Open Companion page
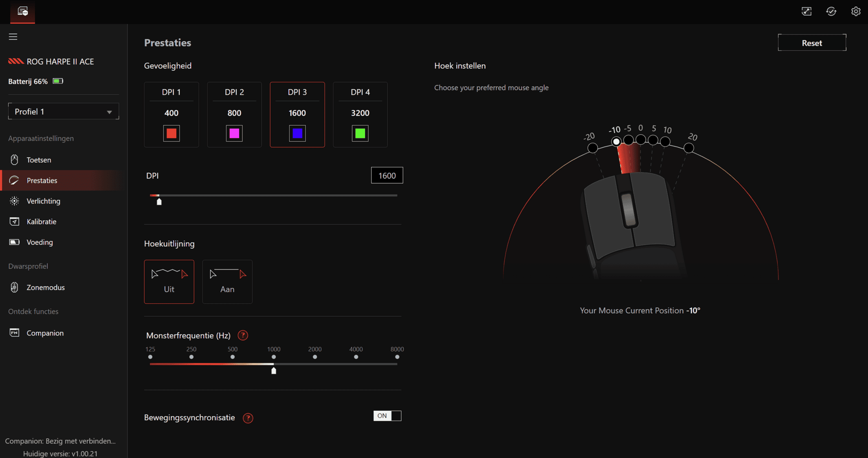This screenshot has height=458, width=868. point(64,333)
